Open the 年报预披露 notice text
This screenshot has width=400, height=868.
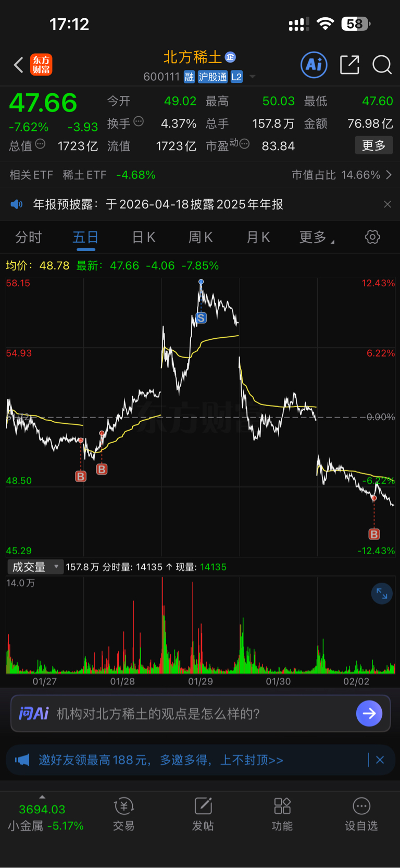(x=158, y=204)
